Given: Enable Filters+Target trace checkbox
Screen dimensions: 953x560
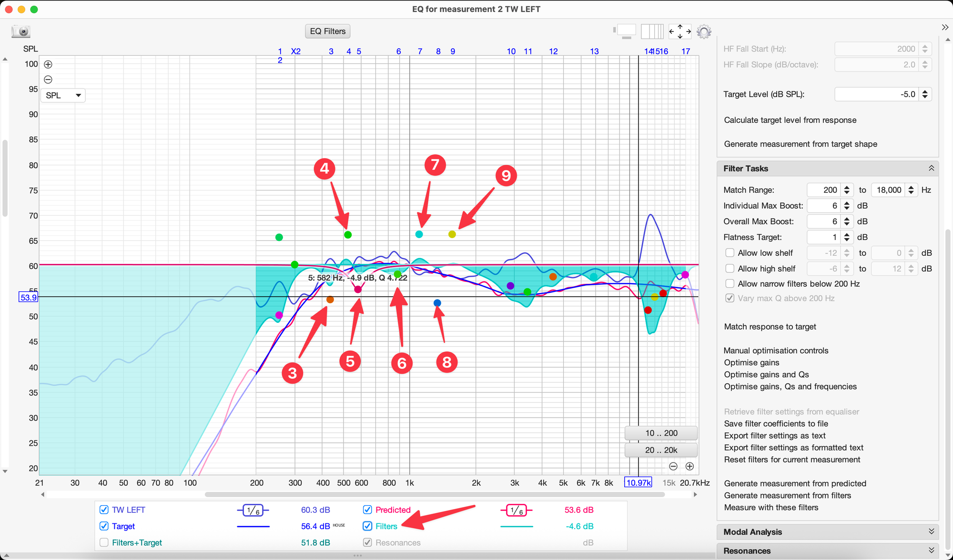Looking at the screenshot, I should coord(104,542).
